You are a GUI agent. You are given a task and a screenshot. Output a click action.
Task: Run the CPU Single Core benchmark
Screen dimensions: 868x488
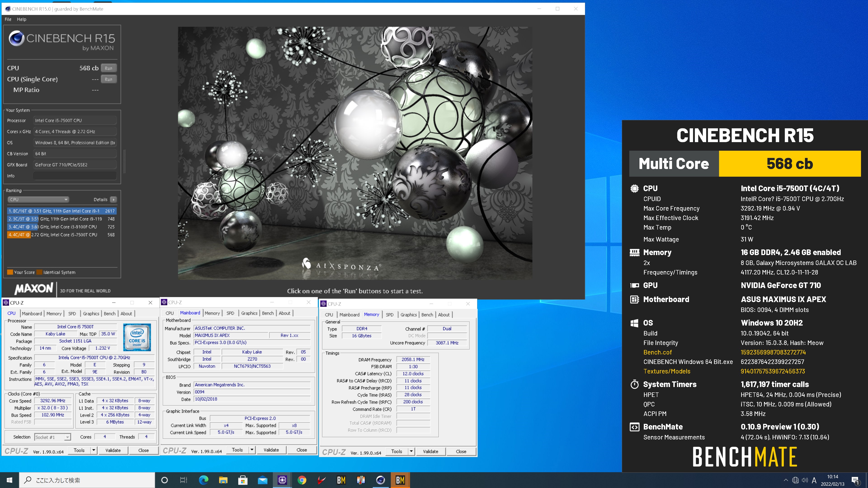tap(108, 79)
